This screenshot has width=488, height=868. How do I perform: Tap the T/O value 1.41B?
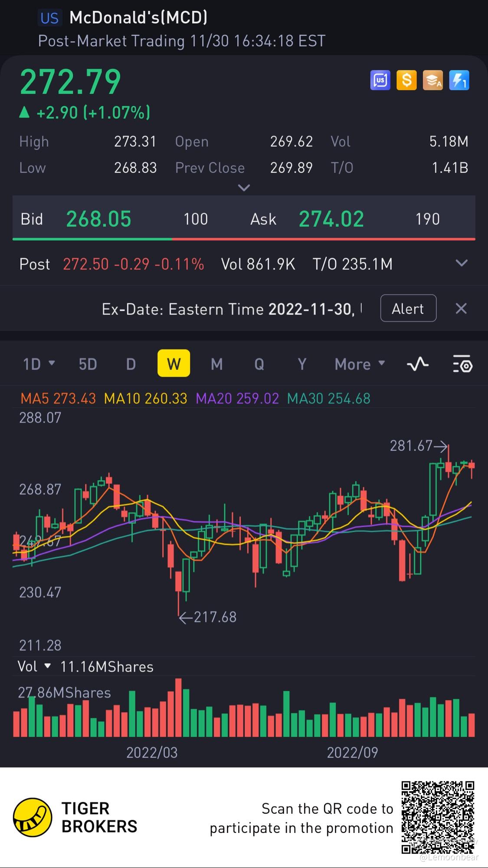(450, 168)
